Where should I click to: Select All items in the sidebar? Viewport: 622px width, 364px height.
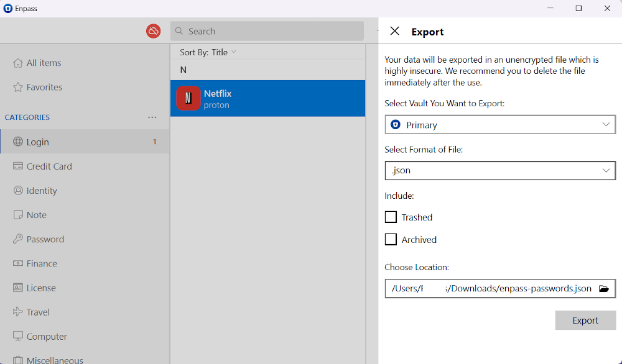(44, 63)
